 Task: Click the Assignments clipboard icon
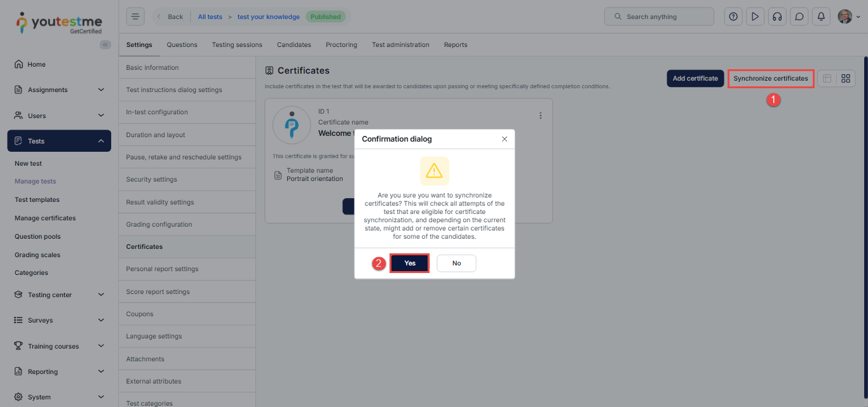click(x=18, y=90)
